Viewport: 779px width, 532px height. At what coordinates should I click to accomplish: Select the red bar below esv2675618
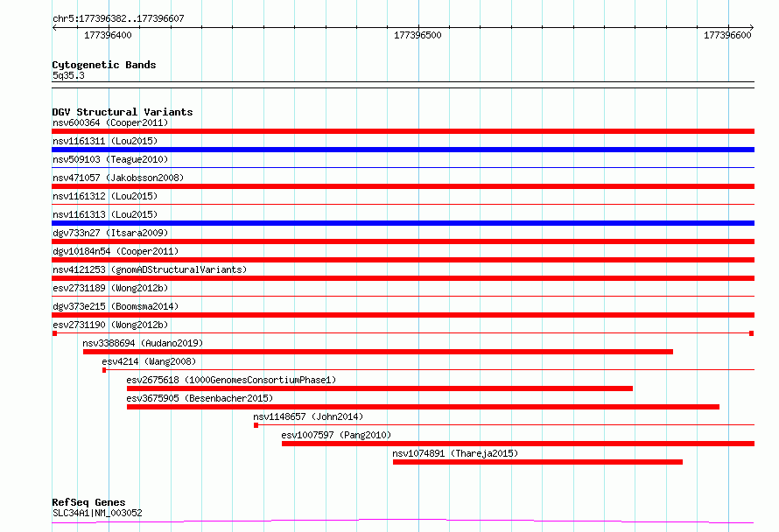point(380,388)
